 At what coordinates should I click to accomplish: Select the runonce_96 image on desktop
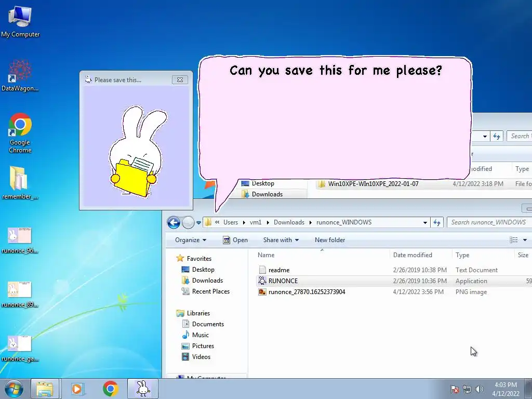[x=20, y=240]
